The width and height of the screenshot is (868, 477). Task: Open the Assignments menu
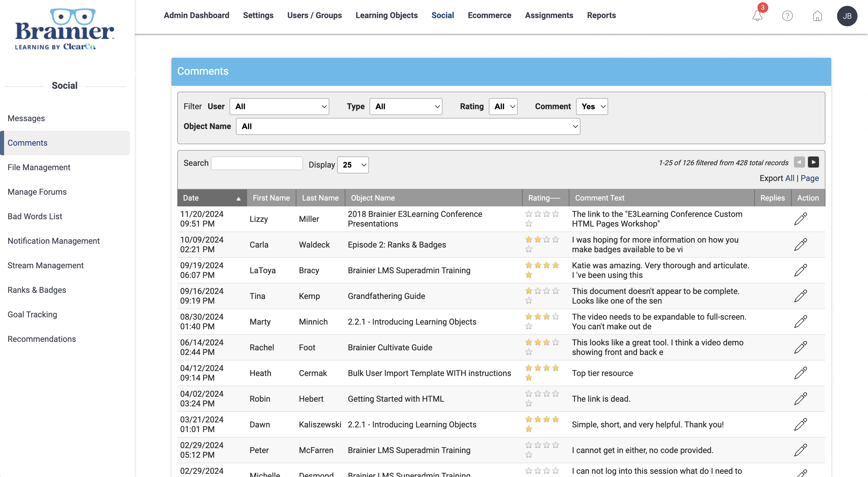pos(549,15)
